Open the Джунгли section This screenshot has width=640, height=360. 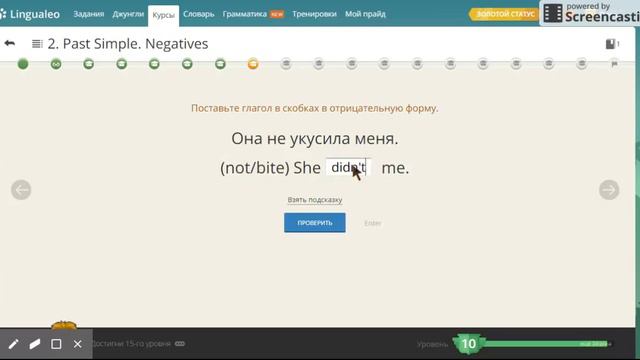(x=128, y=14)
